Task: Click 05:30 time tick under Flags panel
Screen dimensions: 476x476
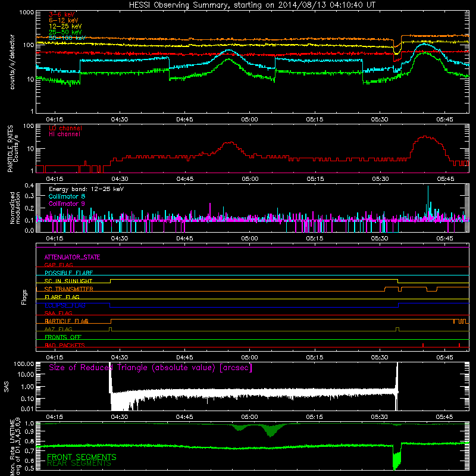Action: tap(380, 358)
